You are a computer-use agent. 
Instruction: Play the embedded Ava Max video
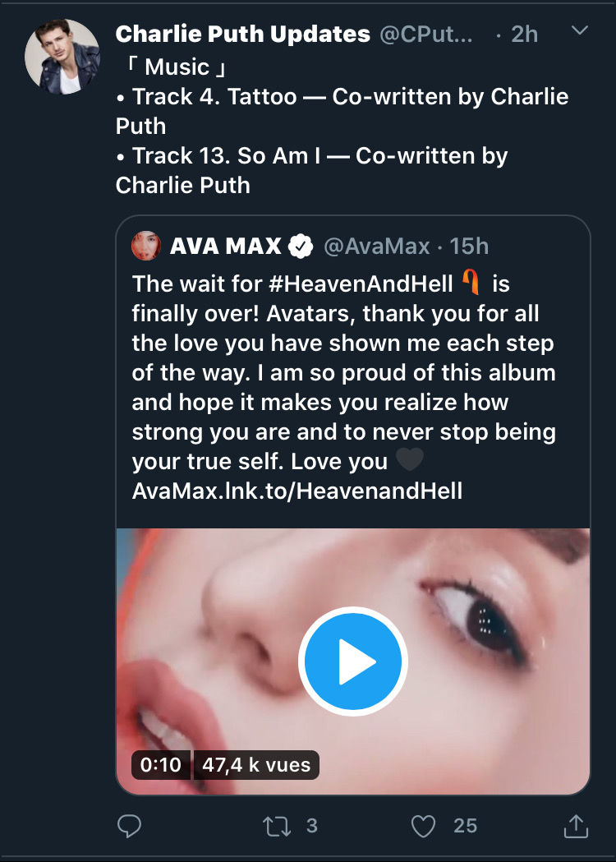(352, 661)
